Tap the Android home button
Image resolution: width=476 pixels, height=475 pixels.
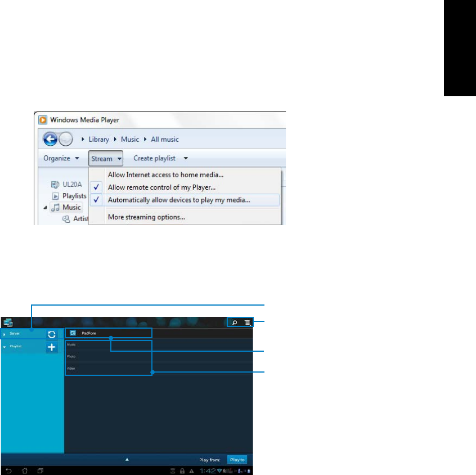point(25,470)
